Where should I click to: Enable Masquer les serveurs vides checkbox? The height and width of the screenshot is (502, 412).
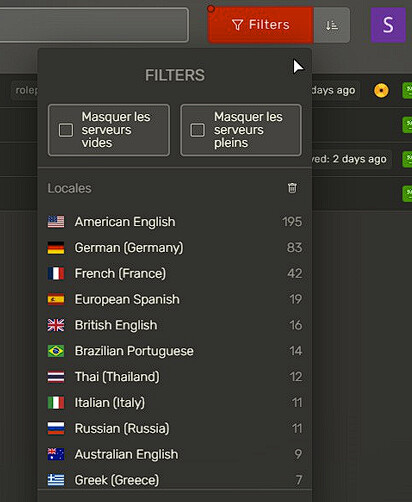pos(66,130)
